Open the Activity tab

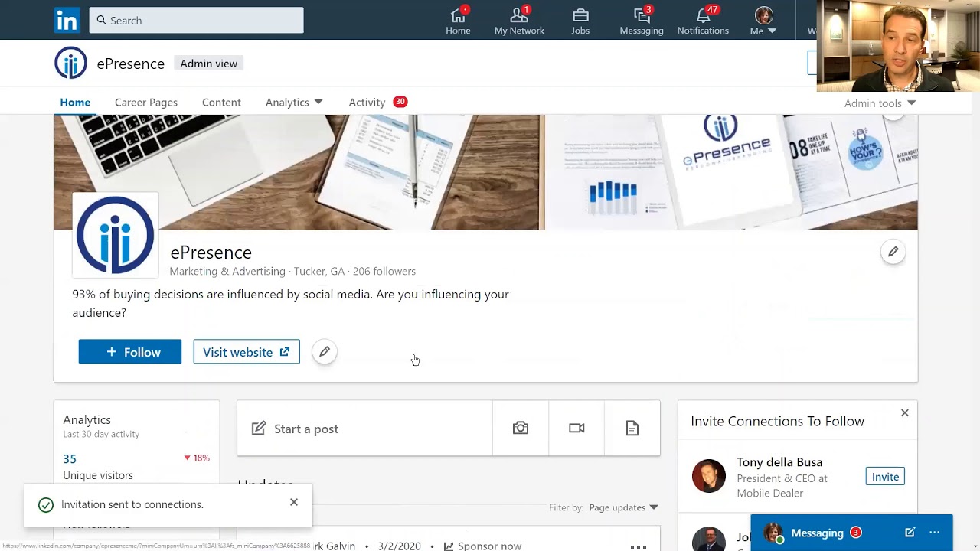[377, 102]
